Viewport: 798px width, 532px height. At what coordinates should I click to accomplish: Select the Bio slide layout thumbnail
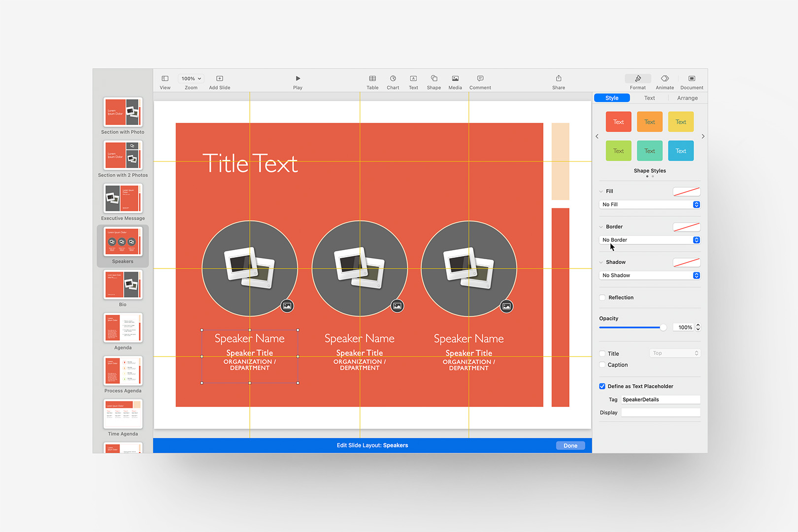click(122, 285)
